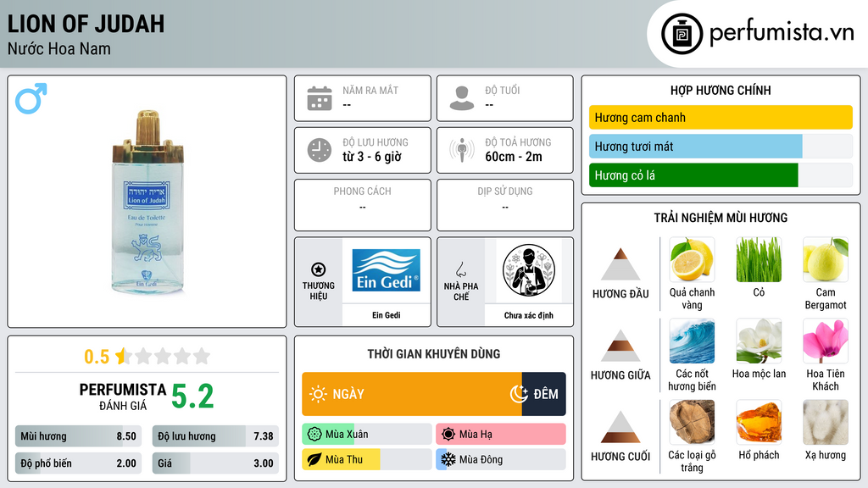Click the clock icon beside Độ lưu hương
This screenshot has height=488, width=868.
click(x=320, y=150)
